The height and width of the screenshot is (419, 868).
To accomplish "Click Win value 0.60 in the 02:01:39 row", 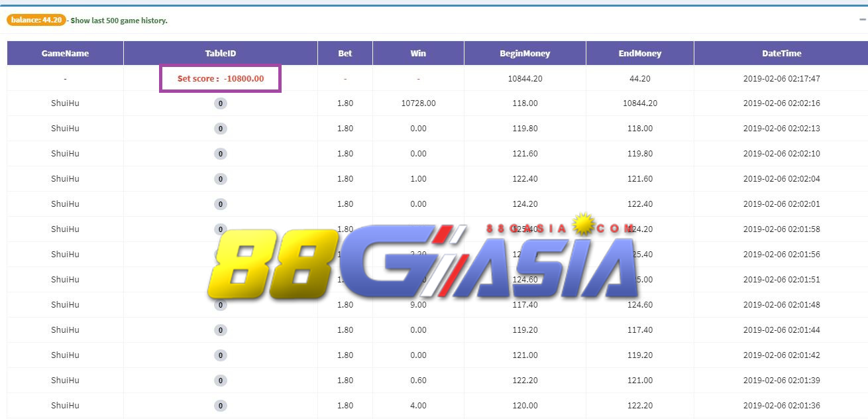I will click(x=418, y=381).
